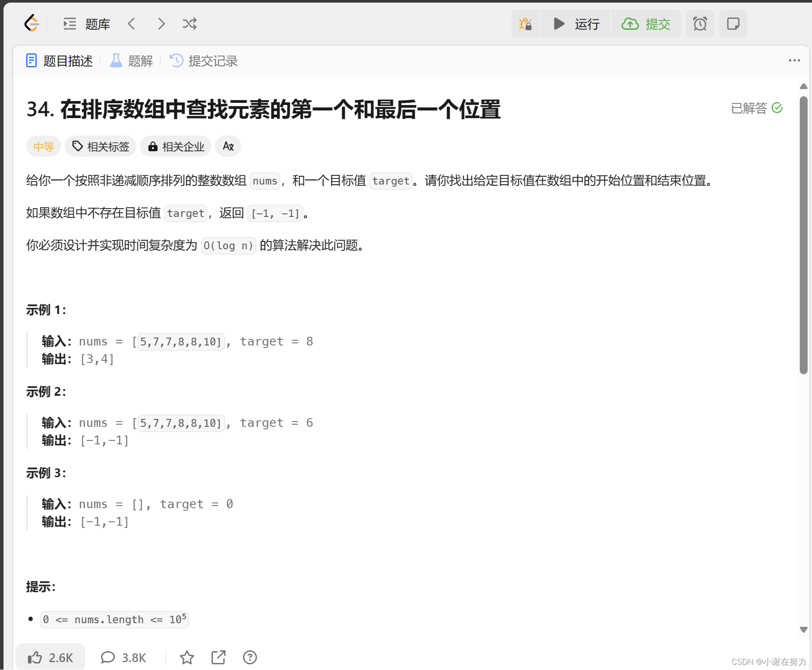
Task: Toggle the language translation icon
Action: point(228,146)
